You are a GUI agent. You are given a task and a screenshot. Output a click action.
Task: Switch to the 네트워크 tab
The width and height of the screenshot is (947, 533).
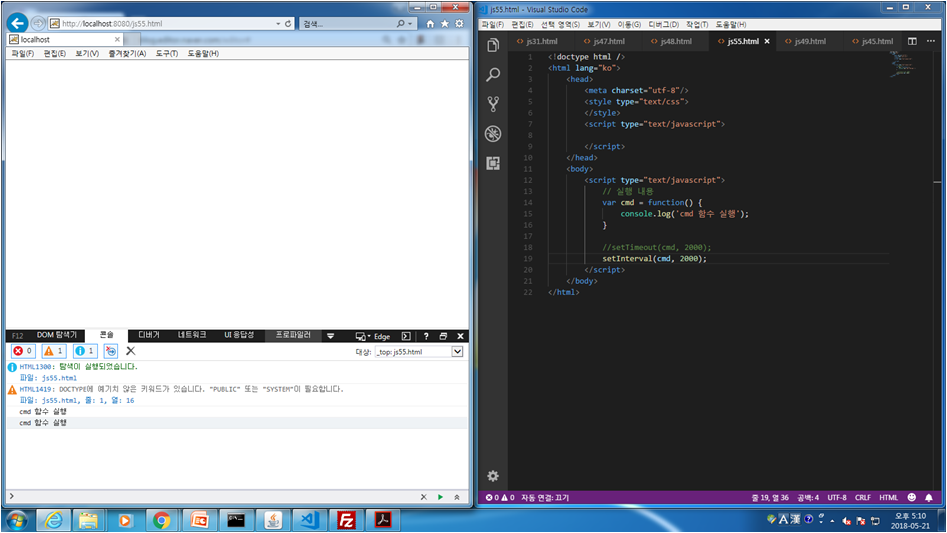click(192, 335)
